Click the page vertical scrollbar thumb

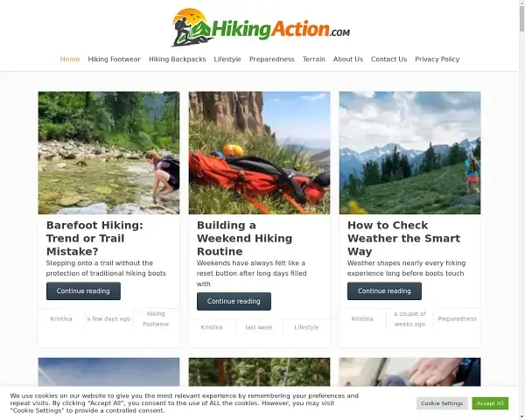[x=521, y=17]
